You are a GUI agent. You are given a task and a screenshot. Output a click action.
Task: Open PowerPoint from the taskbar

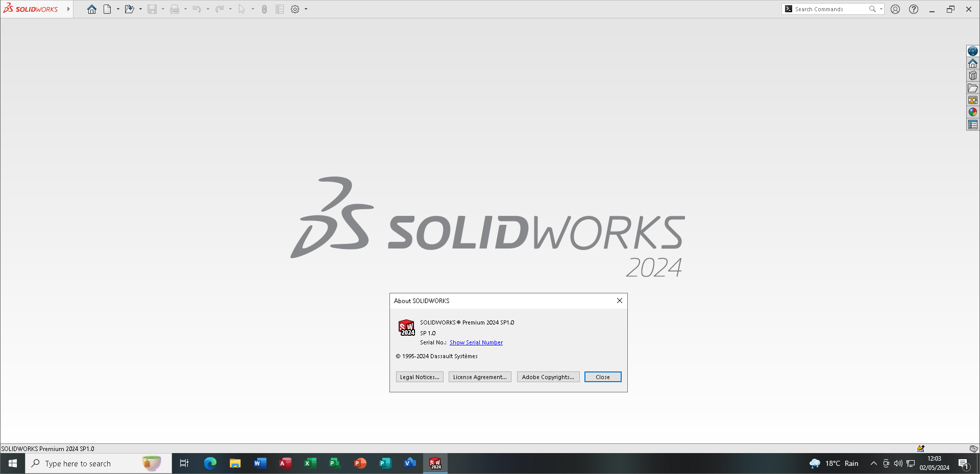click(x=360, y=463)
